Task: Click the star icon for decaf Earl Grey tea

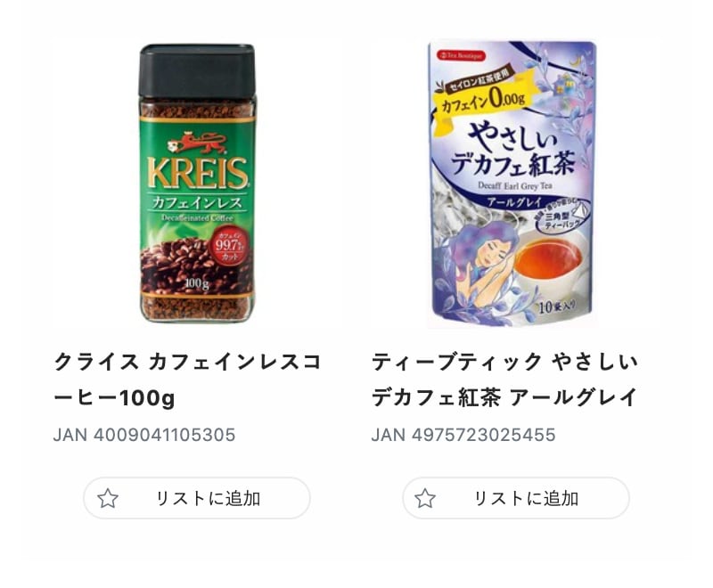Action: (425, 498)
